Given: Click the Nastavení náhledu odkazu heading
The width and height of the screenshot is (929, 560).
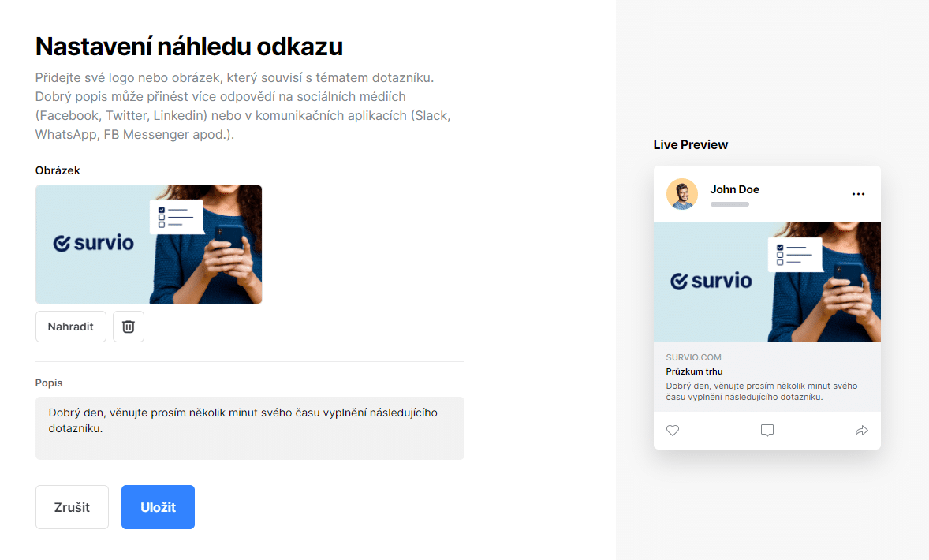Looking at the screenshot, I should (x=189, y=47).
